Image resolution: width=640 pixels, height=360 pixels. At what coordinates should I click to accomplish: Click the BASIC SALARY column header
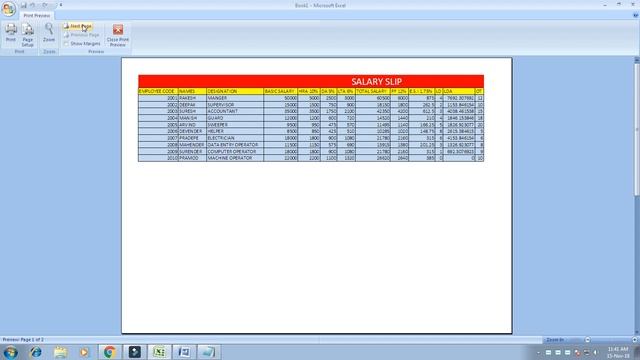[280, 91]
